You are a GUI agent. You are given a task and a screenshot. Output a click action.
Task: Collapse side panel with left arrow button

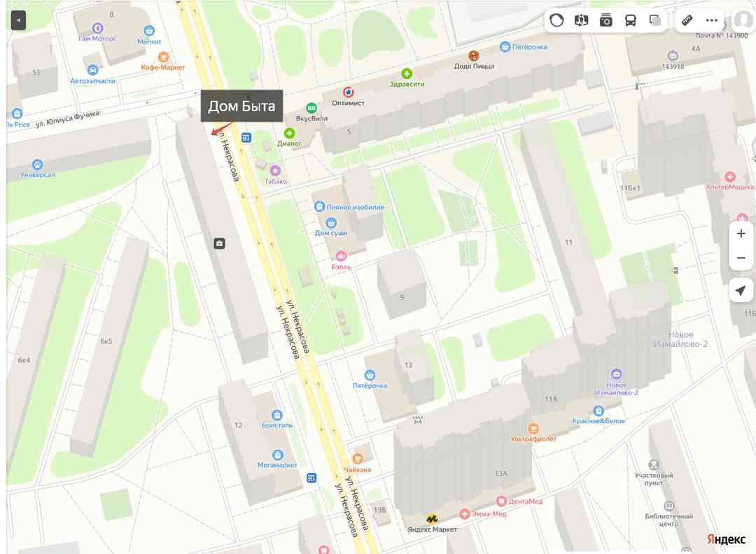tap(18, 20)
